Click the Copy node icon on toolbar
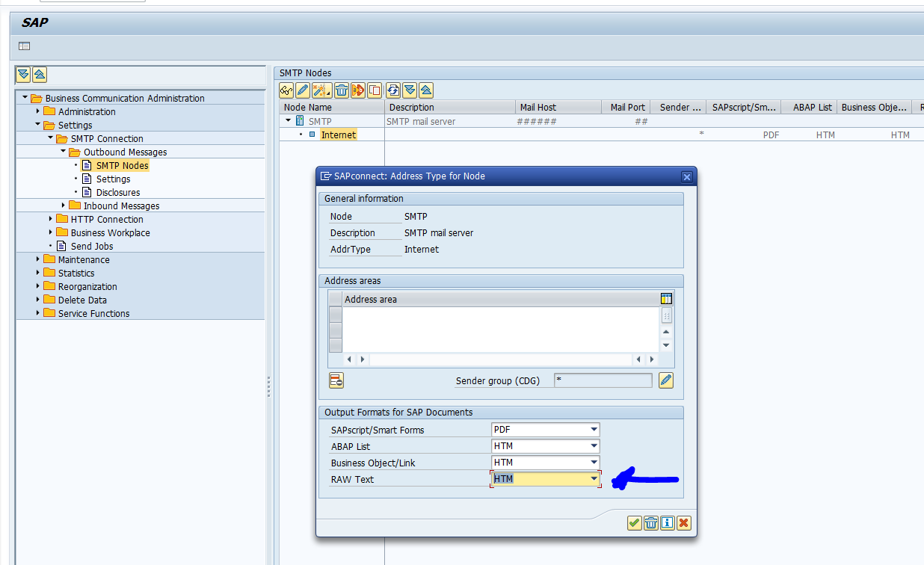The image size is (924, 565). pyautogui.click(x=374, y=90)
